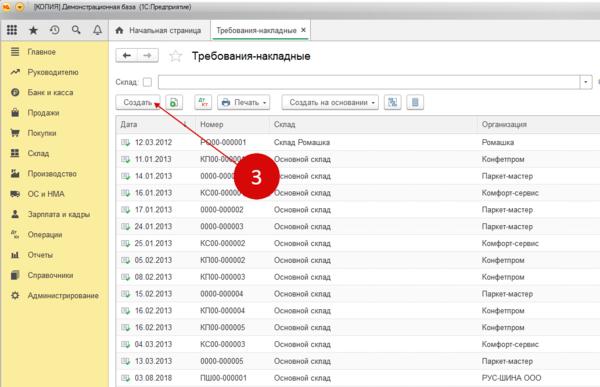Close the Требования-накладные tab
This screenshot has width=600, height=387.
[303, 30]
